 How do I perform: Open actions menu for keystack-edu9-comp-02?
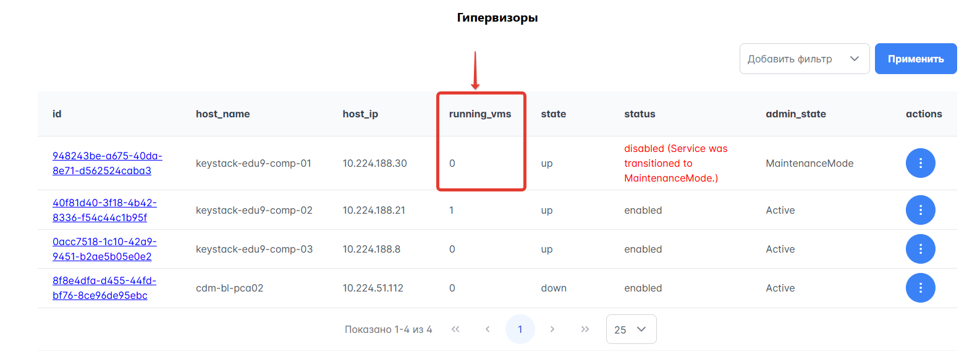coord(920,210)
